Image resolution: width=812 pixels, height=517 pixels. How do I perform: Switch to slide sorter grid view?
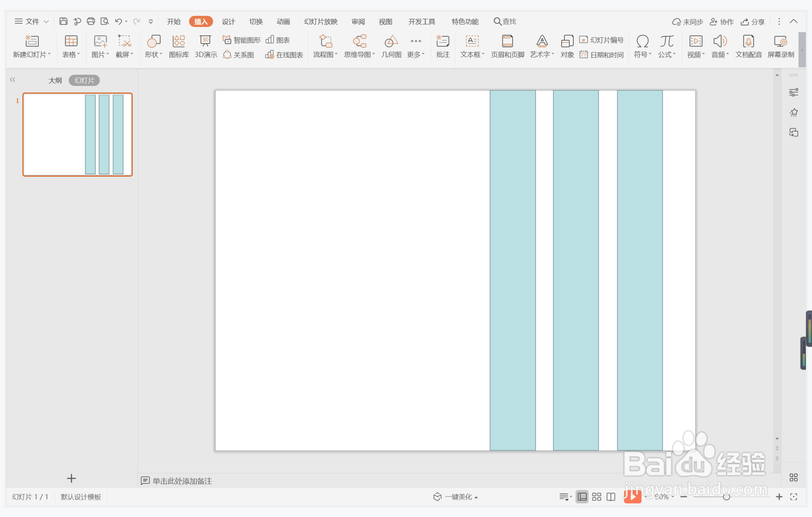pos(597,497)
